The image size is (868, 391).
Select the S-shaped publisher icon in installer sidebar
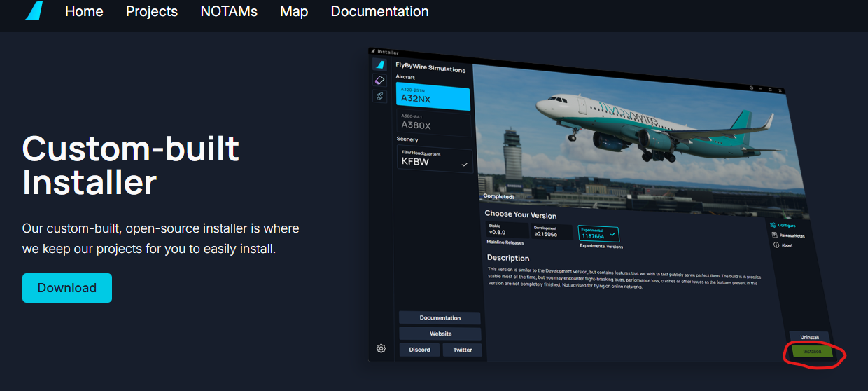[380, 96]
